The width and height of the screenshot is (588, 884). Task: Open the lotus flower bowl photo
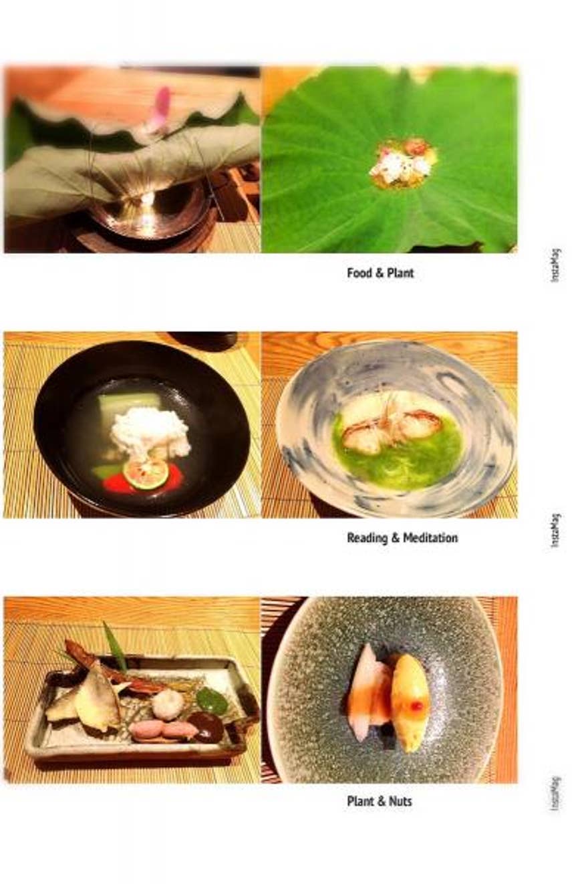[132, 159]
